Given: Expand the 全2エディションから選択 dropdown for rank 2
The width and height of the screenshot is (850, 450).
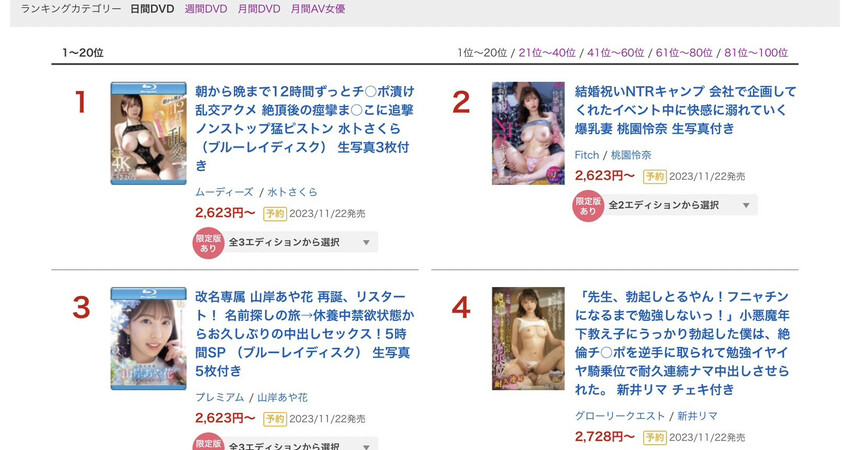Looking at the screenshot, I should coord(680,205).
